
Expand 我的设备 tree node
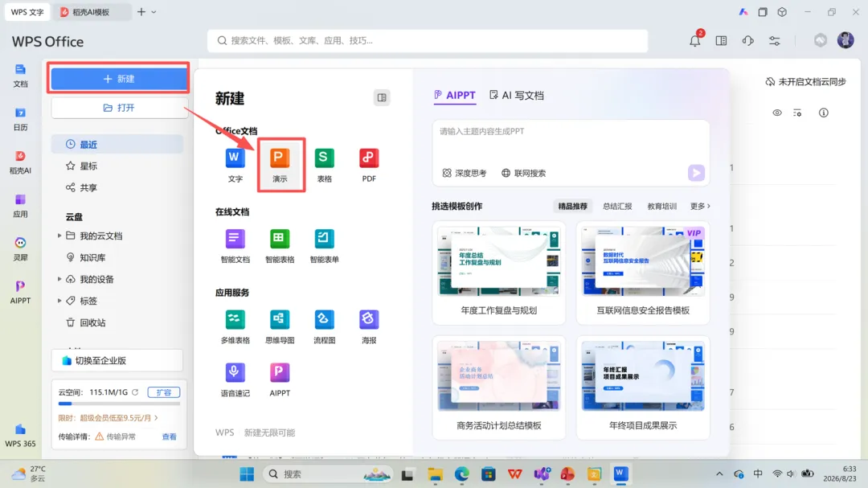[59, 279]
